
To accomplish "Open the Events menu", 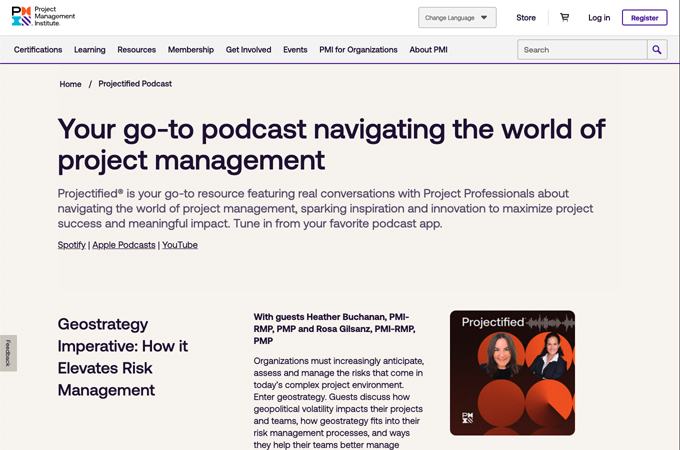I will pyautogui.click(x=295, y=50).
